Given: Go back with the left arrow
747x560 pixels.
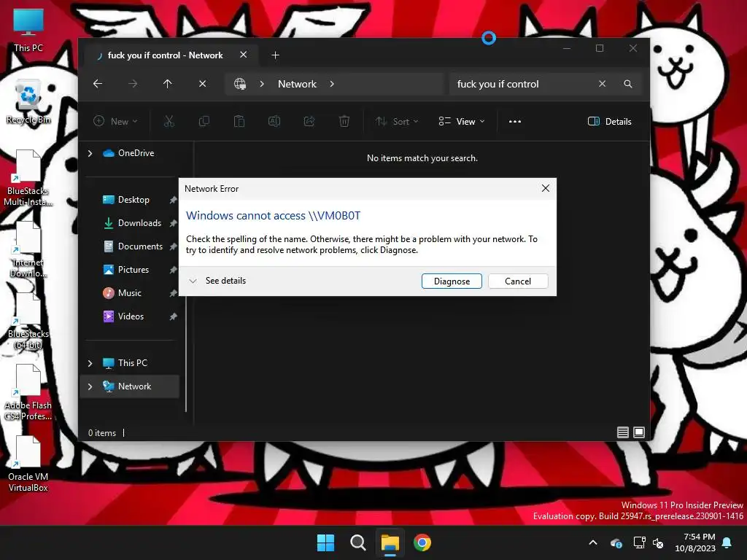Looking at the screenshot, I should pyautogui.click(x=98, y=84).
